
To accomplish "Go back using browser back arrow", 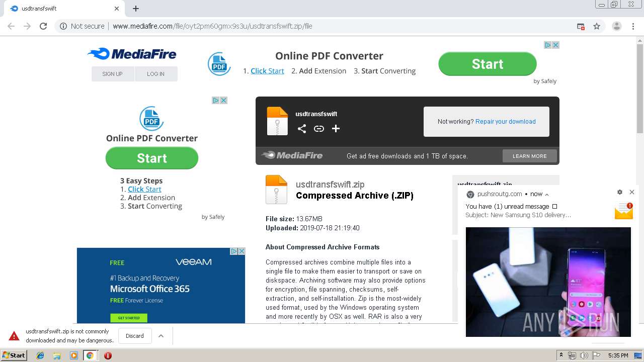I will point(11,26).
